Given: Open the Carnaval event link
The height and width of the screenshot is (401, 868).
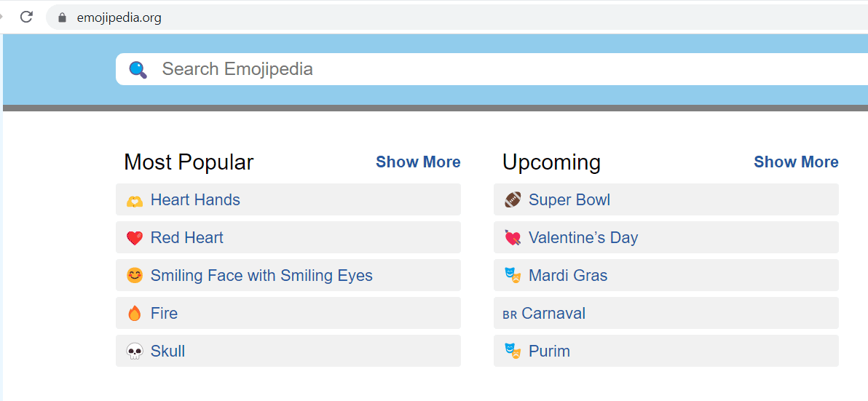Looking at the screenshot, I should click(x=553, y=314).
